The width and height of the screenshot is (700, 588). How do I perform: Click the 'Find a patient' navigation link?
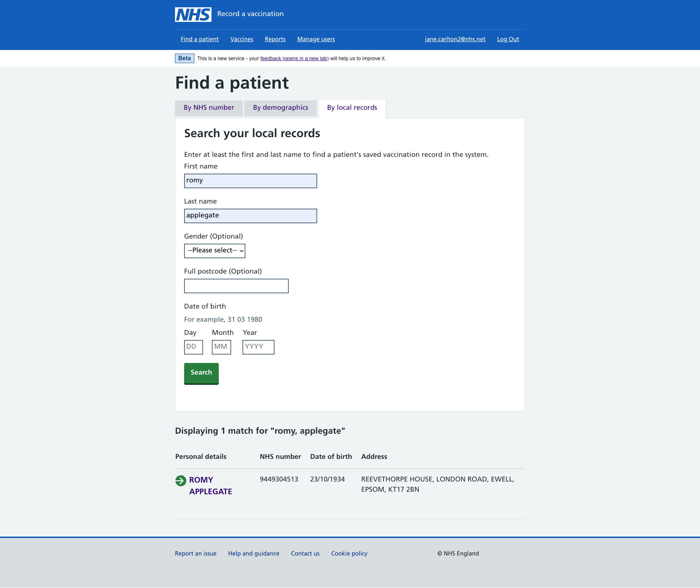coord(199,39)
